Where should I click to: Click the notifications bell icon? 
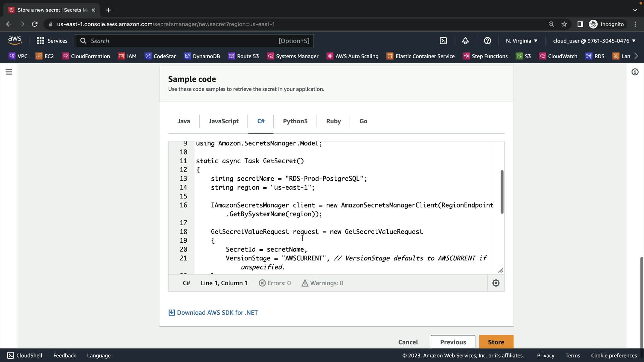click(465, 41)
